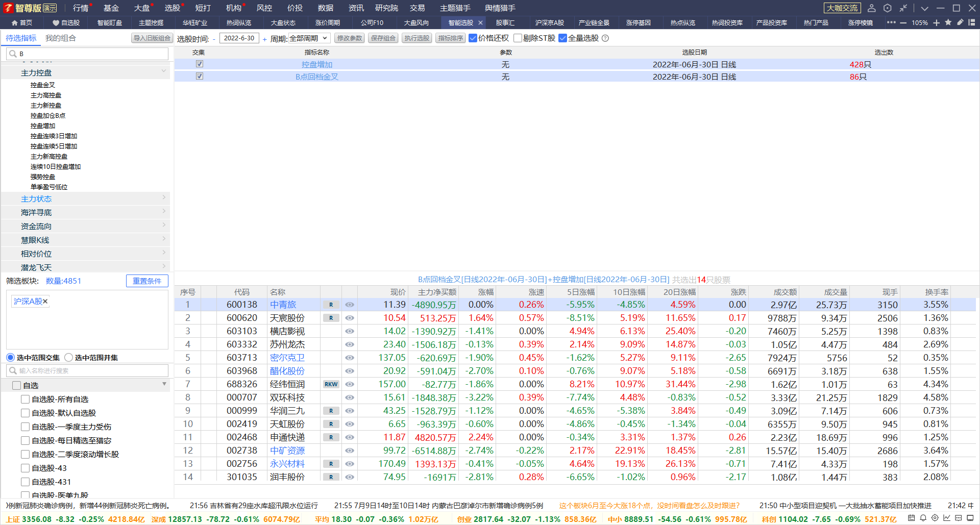This screenshot has height=525, width=980.
Task: Switch to the 涨停棱镜 tab
Action: [861, 23]
